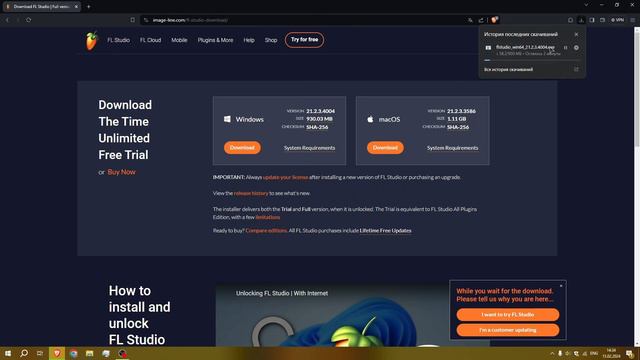Open the Compare editions link
640x360 pixels.
click(x=266, y=231)
